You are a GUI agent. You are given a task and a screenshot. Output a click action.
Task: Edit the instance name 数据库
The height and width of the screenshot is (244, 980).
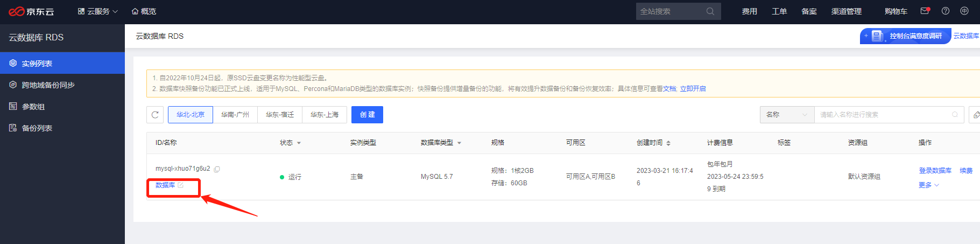tap(181, 185)
